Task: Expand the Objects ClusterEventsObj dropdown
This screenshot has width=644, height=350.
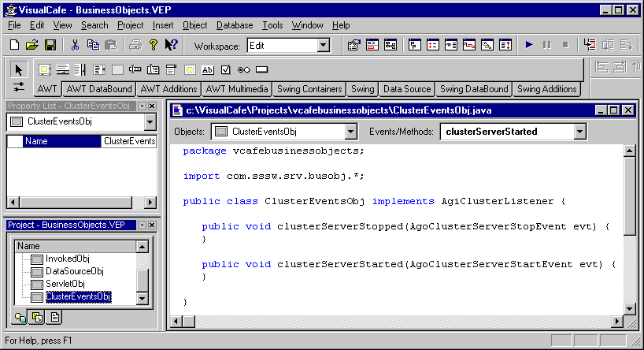Action: (x=351, y=132)
